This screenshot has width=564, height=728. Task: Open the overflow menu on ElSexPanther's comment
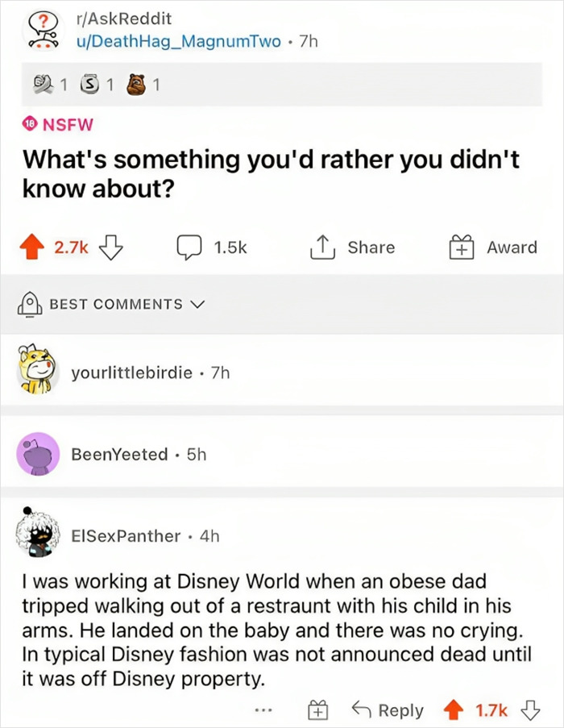click(x=264, y=709)
